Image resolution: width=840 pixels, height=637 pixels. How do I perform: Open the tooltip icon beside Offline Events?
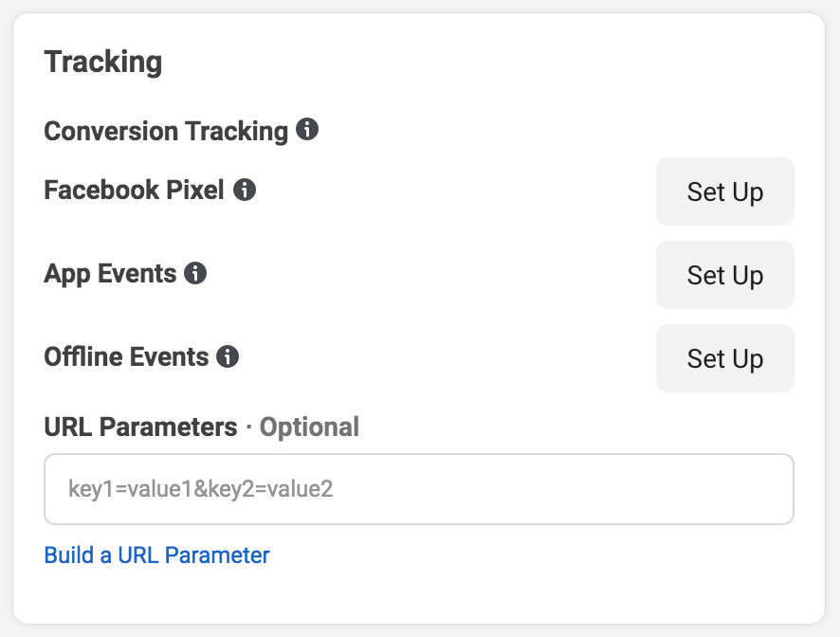click(228, 357)
